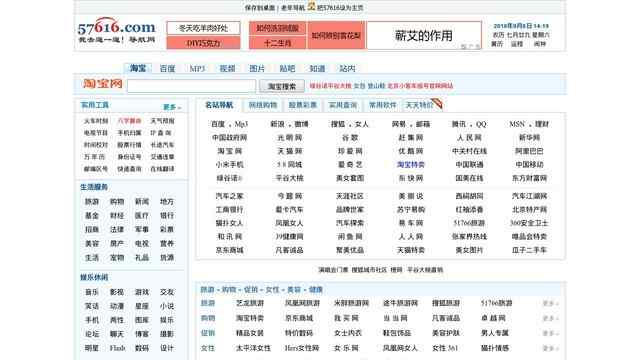The height and width of the screenshot is (360, 640).
Task: Select the 贴吧 search tab
Action: tap(287, 69)
